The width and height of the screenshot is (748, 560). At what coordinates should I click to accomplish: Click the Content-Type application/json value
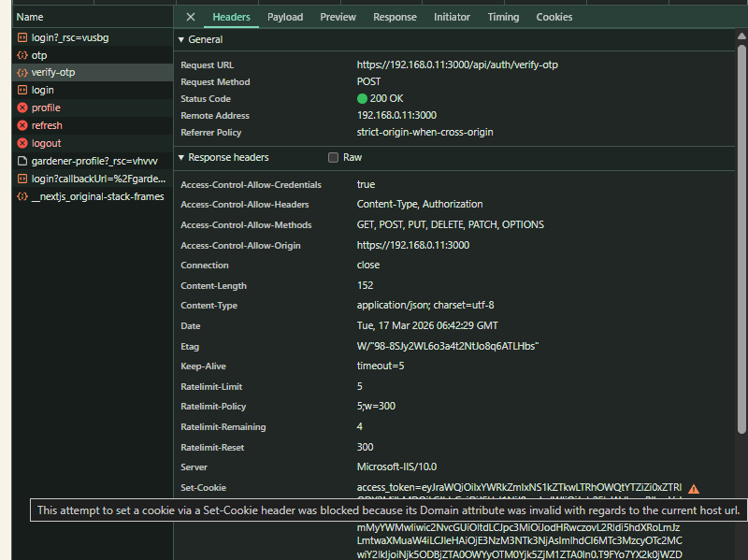click(x=425, y=306)
